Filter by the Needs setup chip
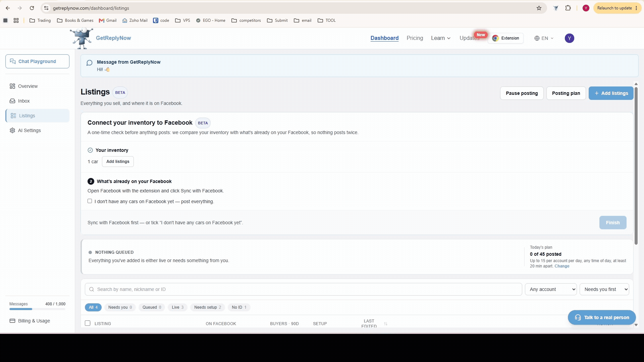 208,307
